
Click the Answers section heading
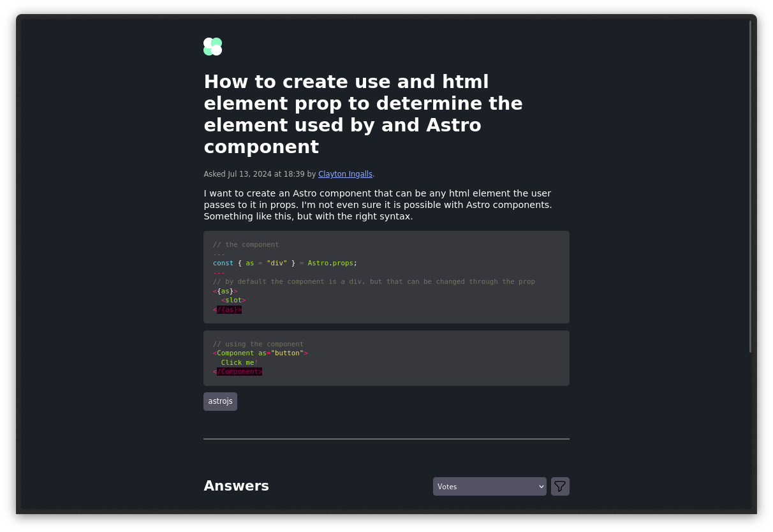click(x=236, y=486)
